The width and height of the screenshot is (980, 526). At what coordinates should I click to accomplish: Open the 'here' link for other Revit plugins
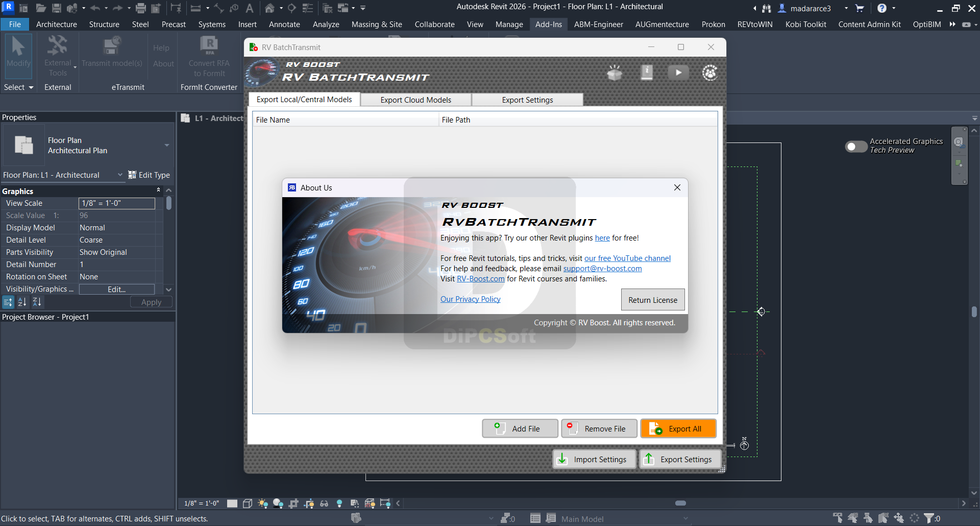point(602,238)
